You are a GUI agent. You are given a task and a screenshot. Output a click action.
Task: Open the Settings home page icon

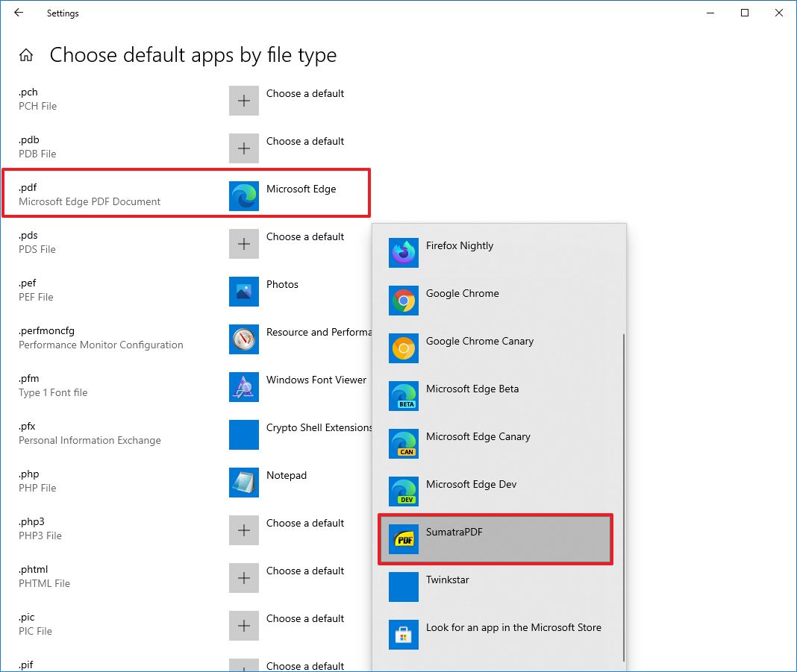tap(26, 55)
